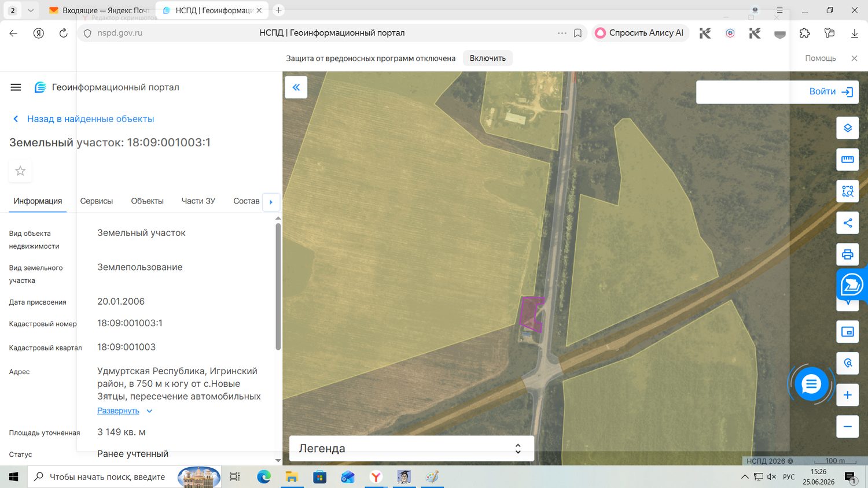868x488 pixels.
Task: Click the Войти login button
Action: click(x=831, y=92)
